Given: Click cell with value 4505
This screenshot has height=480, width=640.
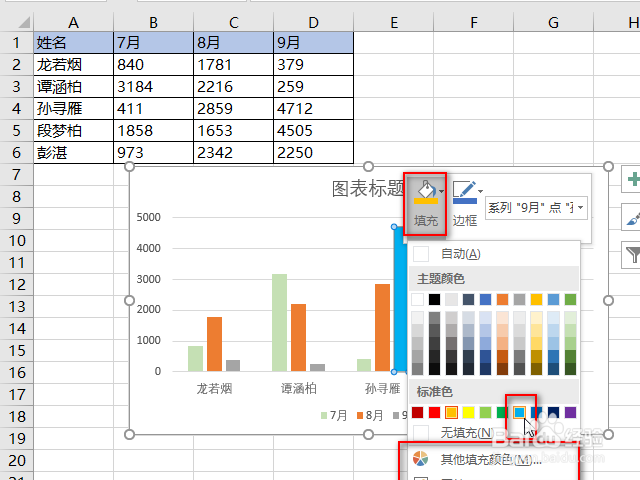Looking at the screenshot, I should [313, 131].
